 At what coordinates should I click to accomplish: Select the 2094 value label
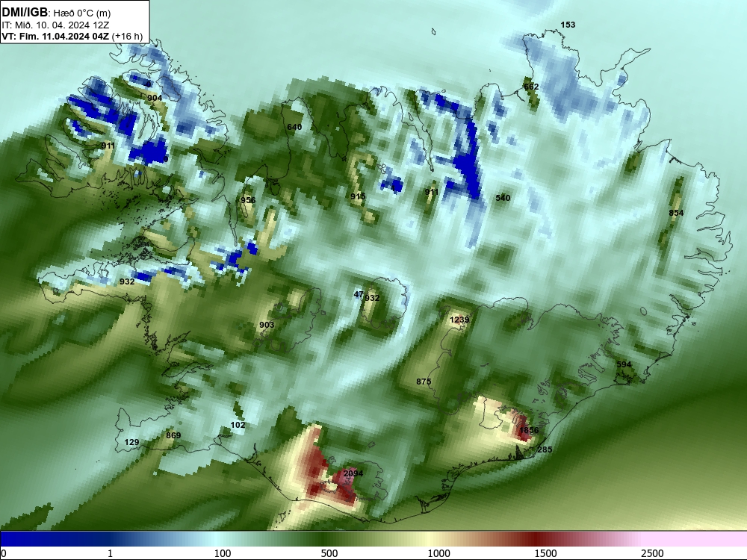point(353,473)
